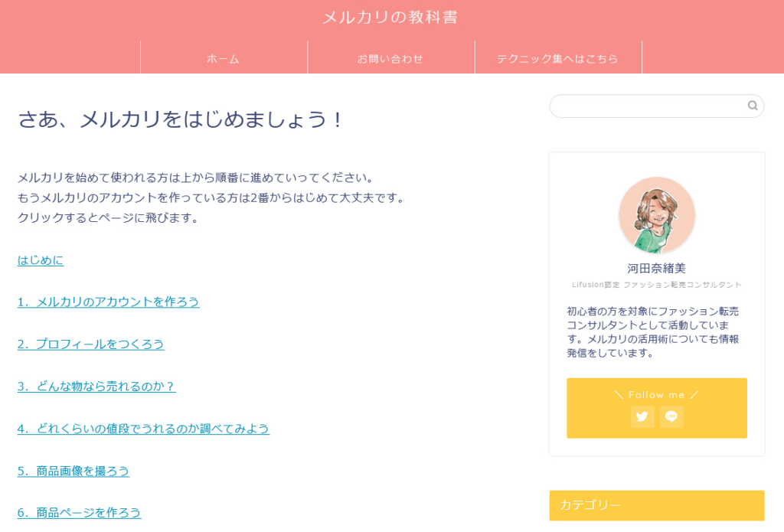
Task: Open the LINE follow icon
Action: pyautogui.click(x=671, y=416)
